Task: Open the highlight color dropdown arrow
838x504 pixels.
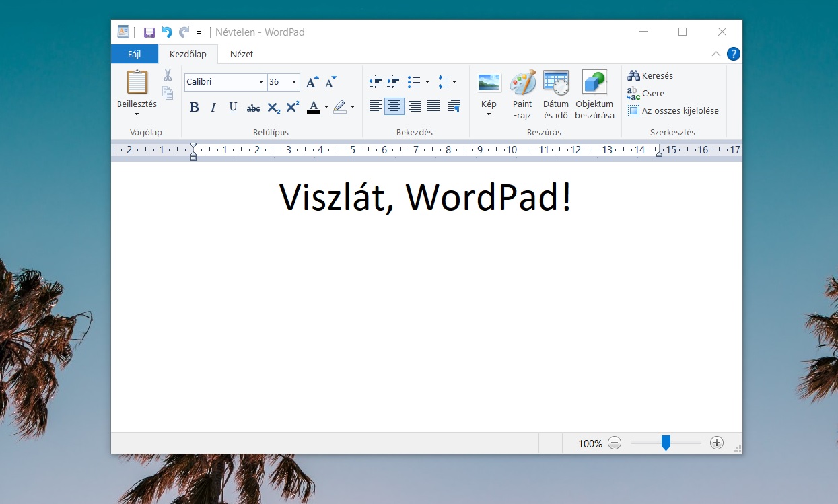Action: pyautogui.click(x=353, y=107)
